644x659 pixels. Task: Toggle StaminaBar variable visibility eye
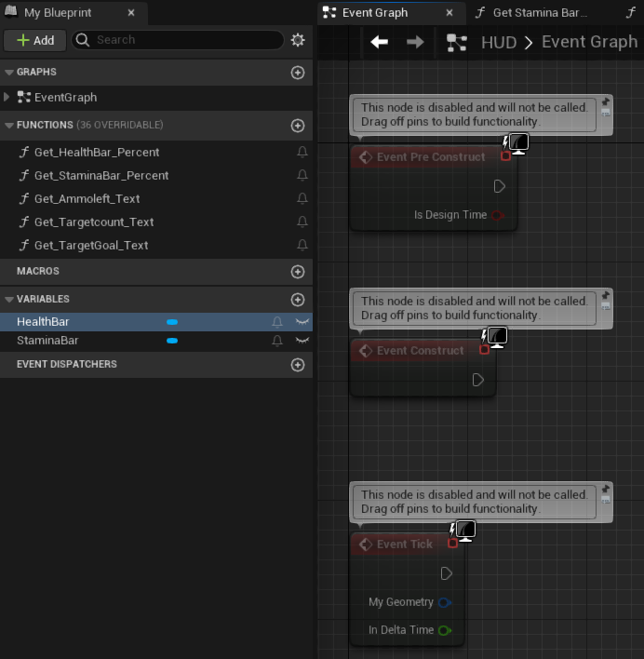(x=302, y=341)
